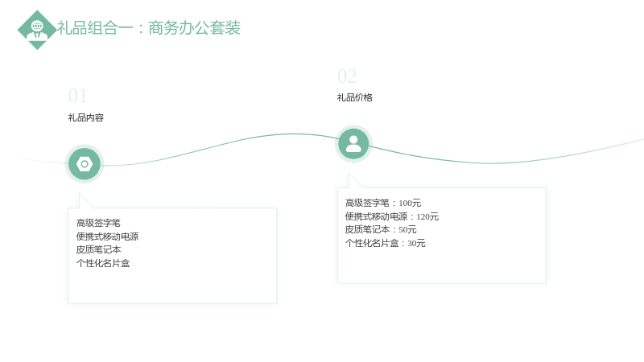
Task: Click the pointer tail of the price callout box
Action: (x=353, y=182)
